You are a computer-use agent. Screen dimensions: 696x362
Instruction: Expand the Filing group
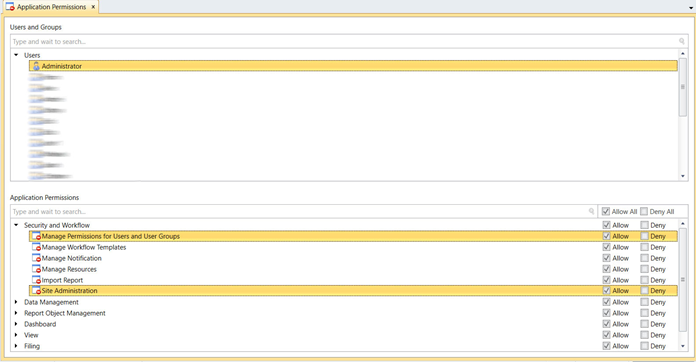16,346
